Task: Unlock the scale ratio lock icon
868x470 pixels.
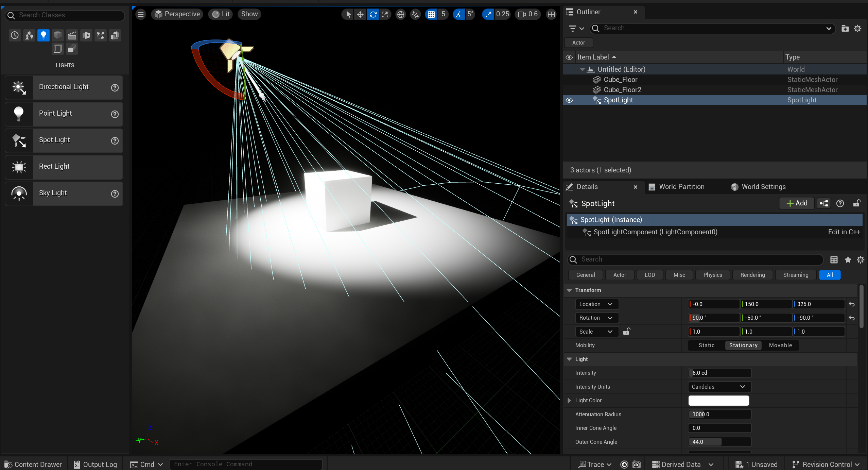Action: pyautogui.click(x=627, y=331)
